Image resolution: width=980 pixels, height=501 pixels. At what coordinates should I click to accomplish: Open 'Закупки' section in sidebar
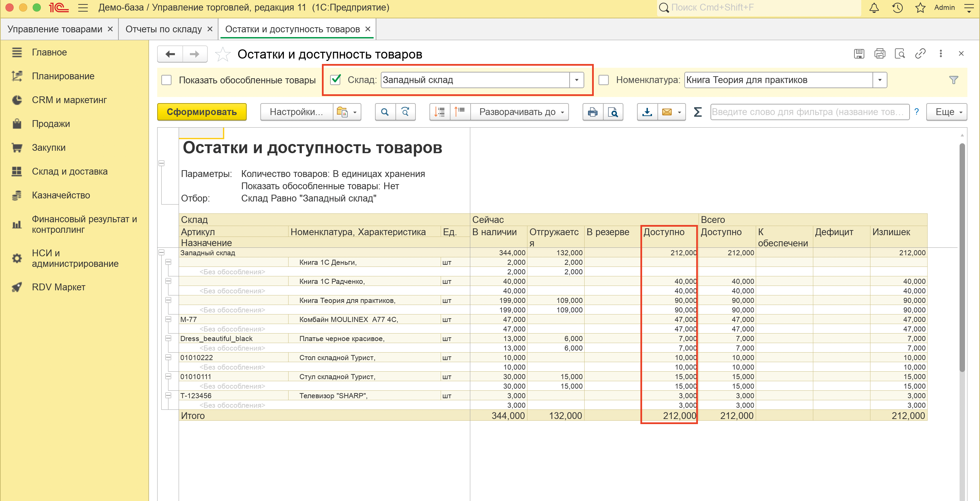pos(49,148)
